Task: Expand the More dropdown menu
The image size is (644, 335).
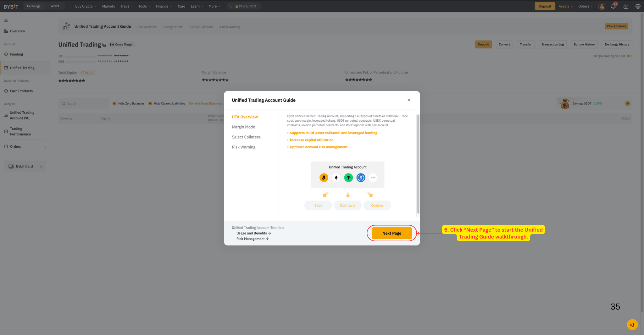Action: pyautogui.click(x=214, y=6)
